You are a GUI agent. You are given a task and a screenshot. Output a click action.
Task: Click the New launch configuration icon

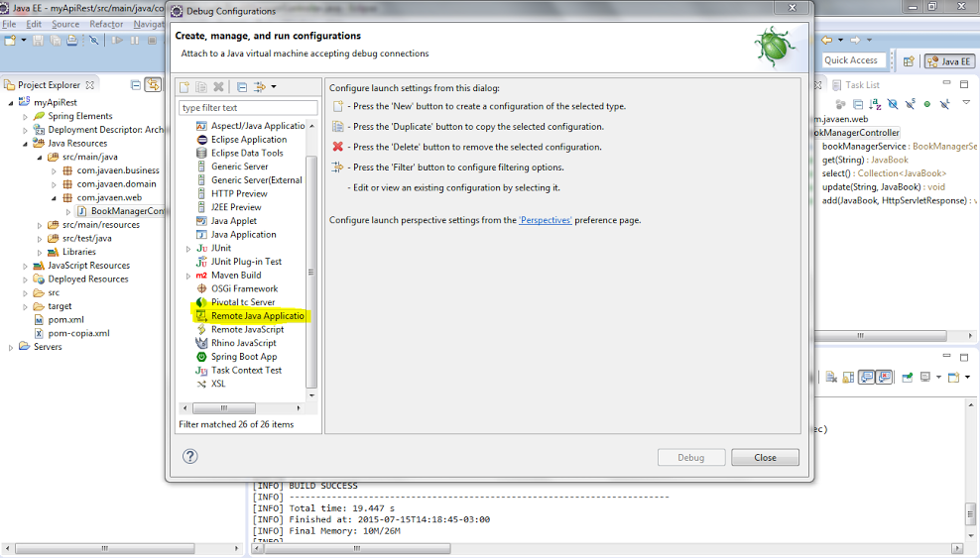tap(184, 87)
